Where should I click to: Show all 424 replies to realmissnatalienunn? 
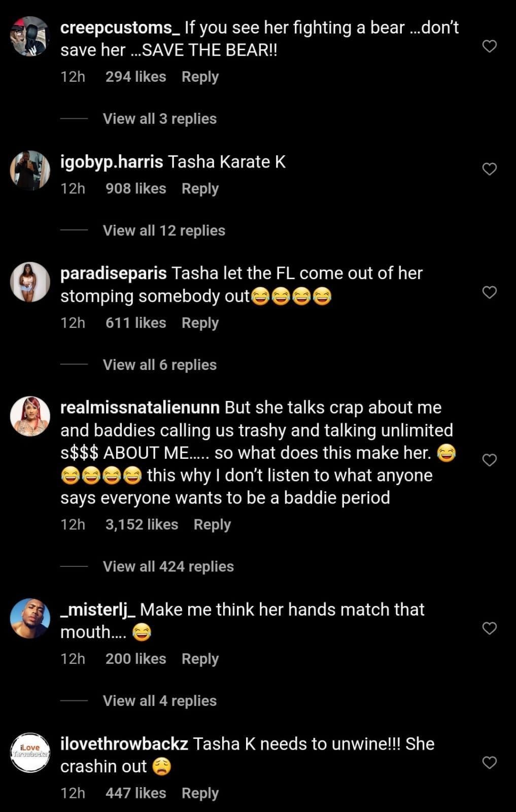point(167,566)
